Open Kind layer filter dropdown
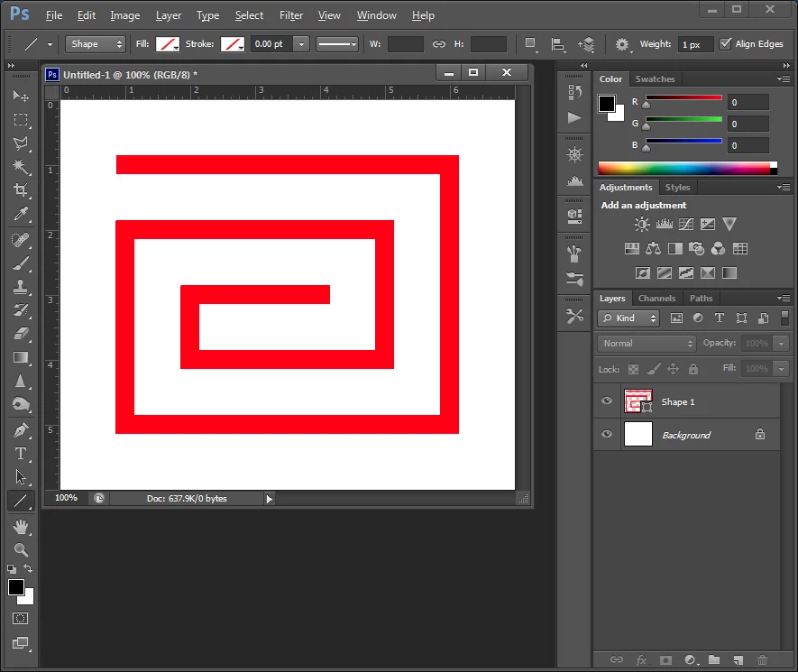 (628, 318)
